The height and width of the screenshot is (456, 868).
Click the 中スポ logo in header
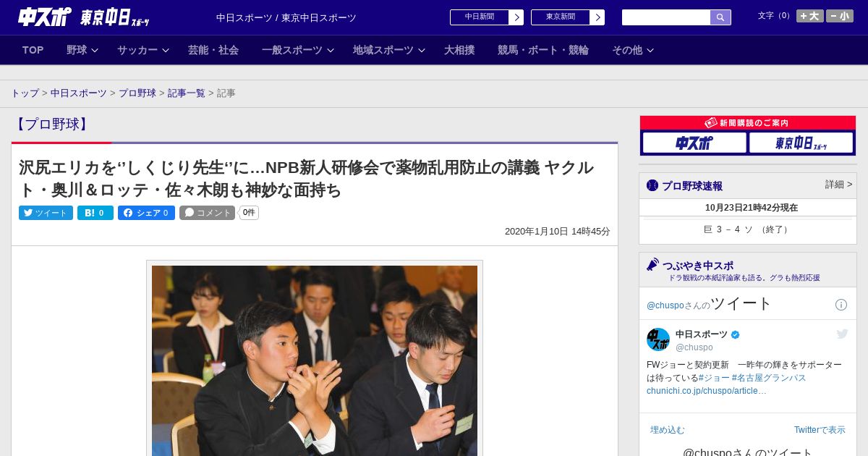click(x=44, y=17)
